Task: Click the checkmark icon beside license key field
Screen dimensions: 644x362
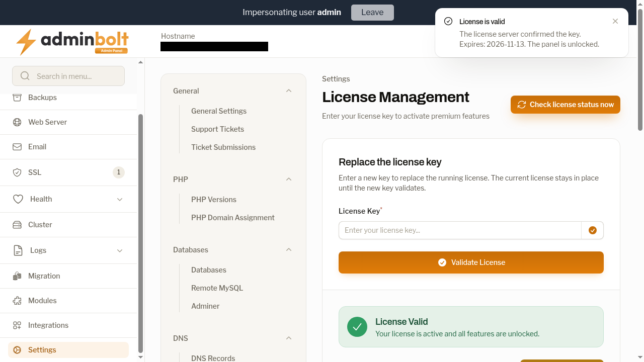Action: pos(593,230)
